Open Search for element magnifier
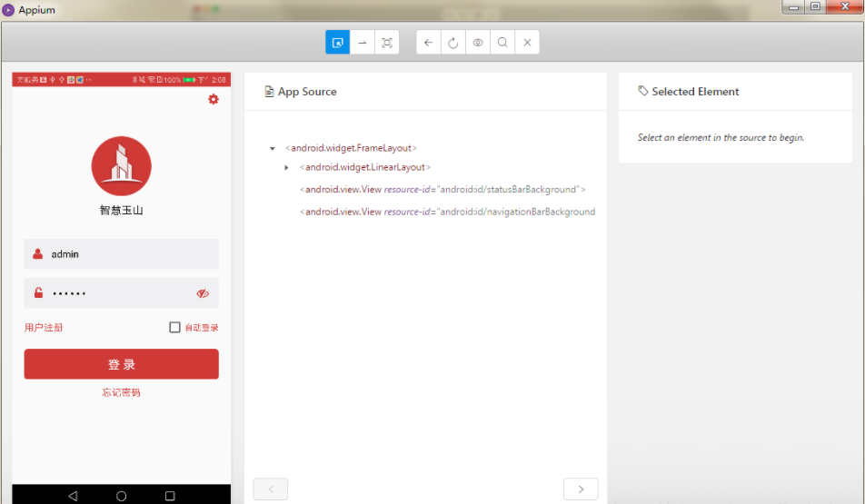This screenshot has height=504, width=865. pos(502,43)
